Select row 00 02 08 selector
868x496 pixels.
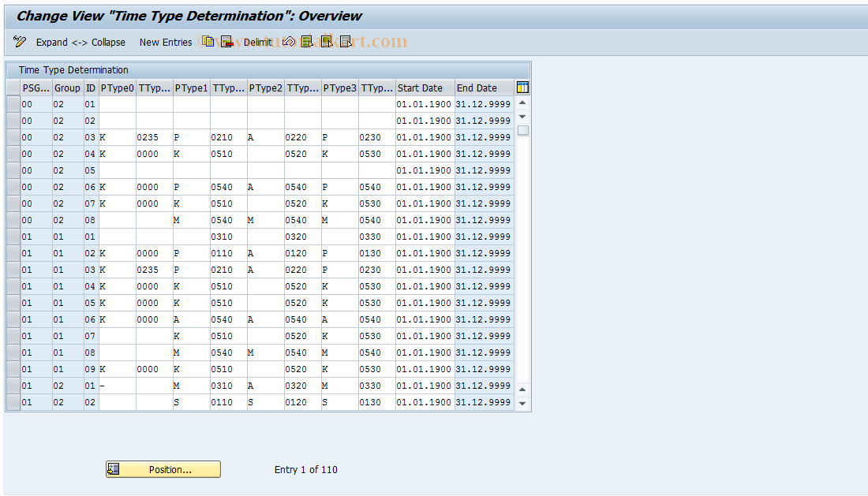point(13,220)
